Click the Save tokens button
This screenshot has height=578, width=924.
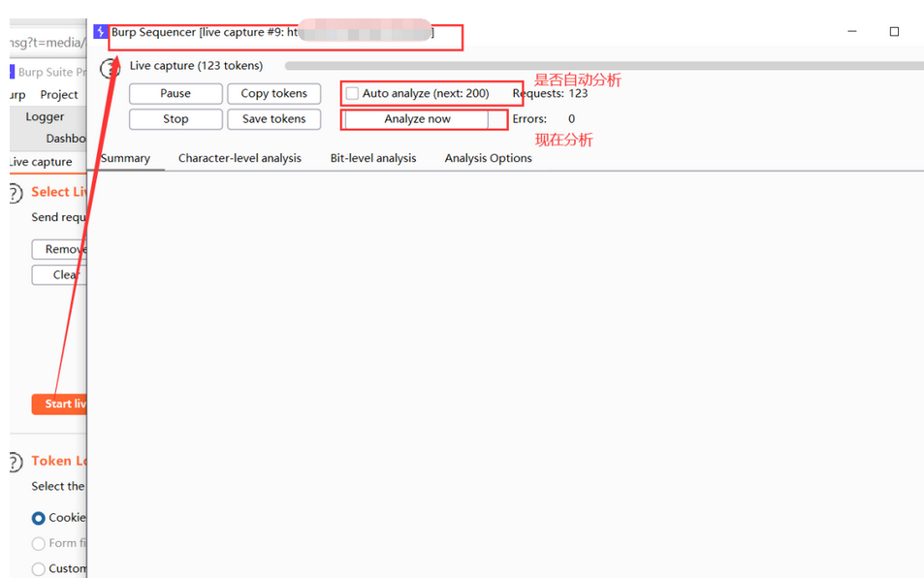(274, 118)
